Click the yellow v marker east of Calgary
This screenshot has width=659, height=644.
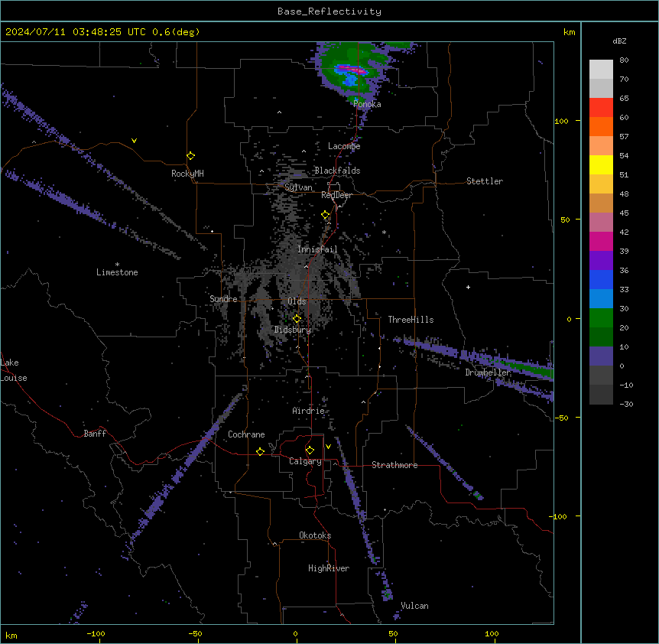point(328,447)
